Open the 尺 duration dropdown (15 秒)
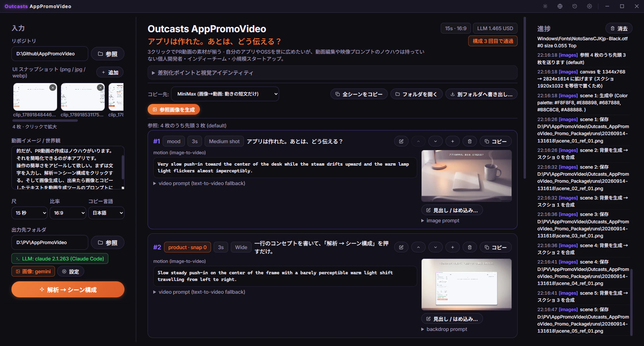Screen dimensions: 644x346 tap(30, 213)
